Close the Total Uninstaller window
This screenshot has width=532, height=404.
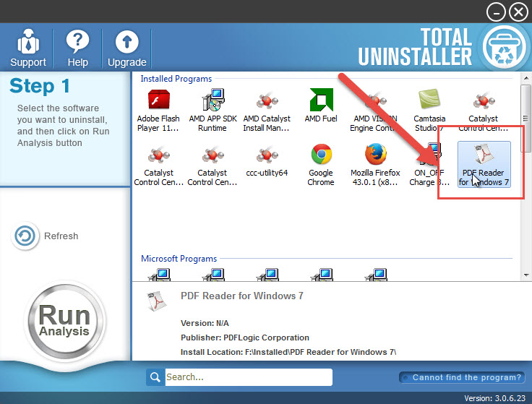(x=518, y=12)
